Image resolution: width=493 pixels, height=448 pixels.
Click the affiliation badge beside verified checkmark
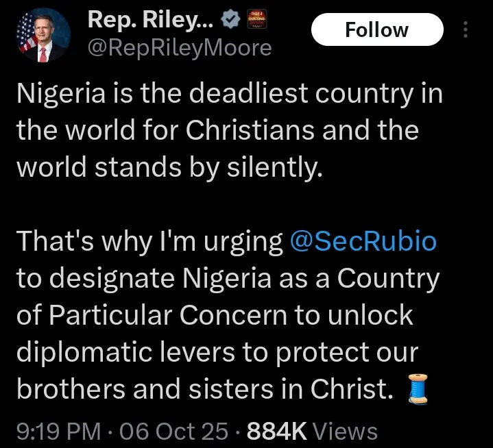[256, 21]
